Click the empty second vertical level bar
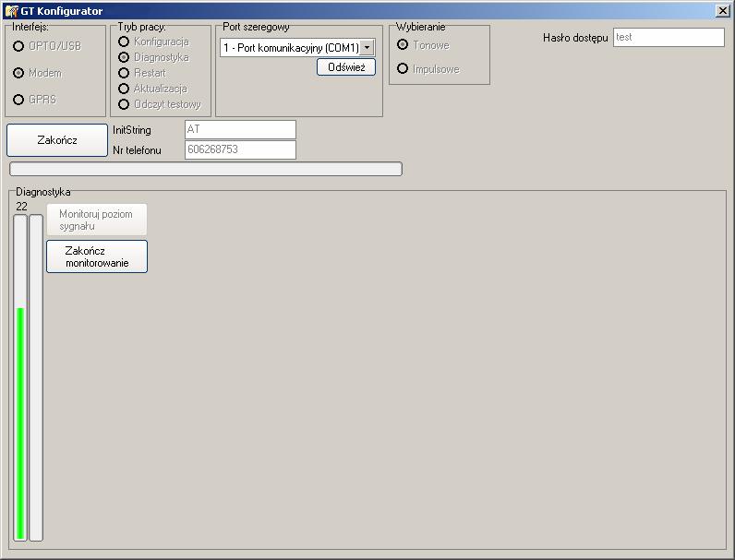The image size is (735, 560). point(36,378)
